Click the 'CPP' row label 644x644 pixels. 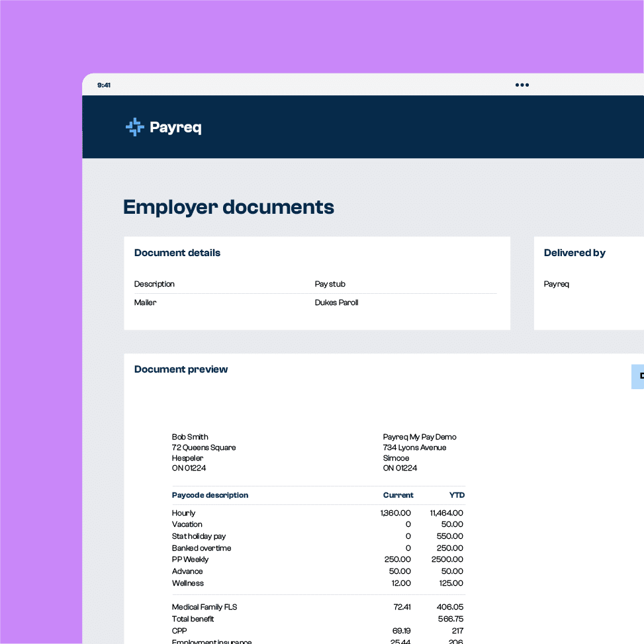click(x=179, y=631)
